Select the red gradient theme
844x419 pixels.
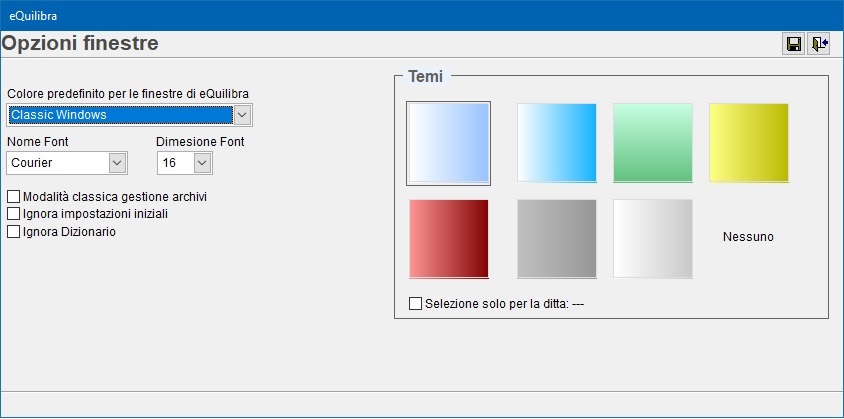pos(448,239)
